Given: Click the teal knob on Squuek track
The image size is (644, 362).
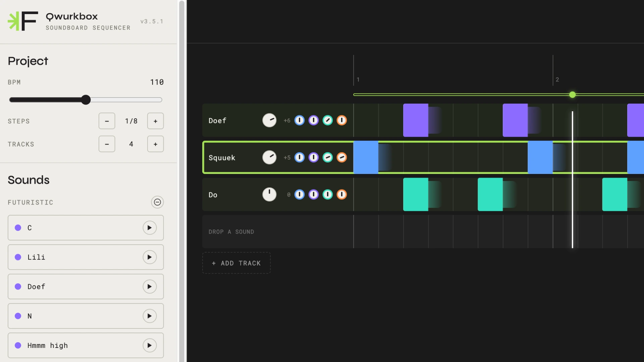Looking at the screenshot, I should coord(328,157).
